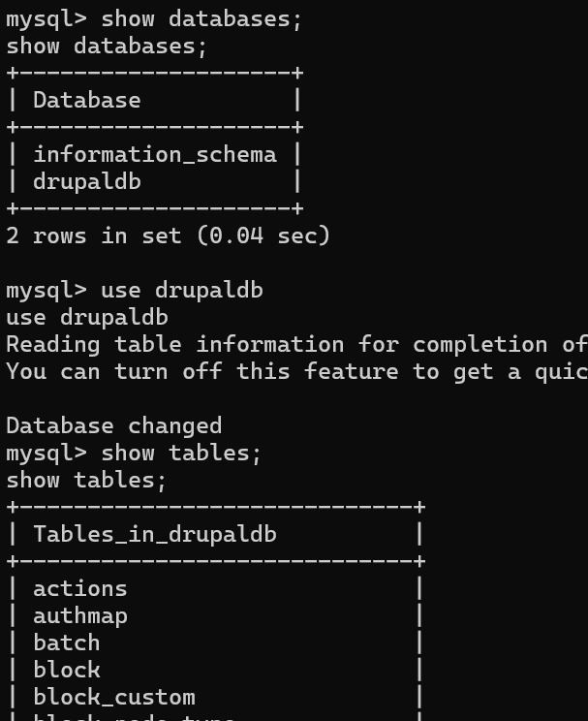
Task: Select the 'authmap' table row
Action: [79, 615]
